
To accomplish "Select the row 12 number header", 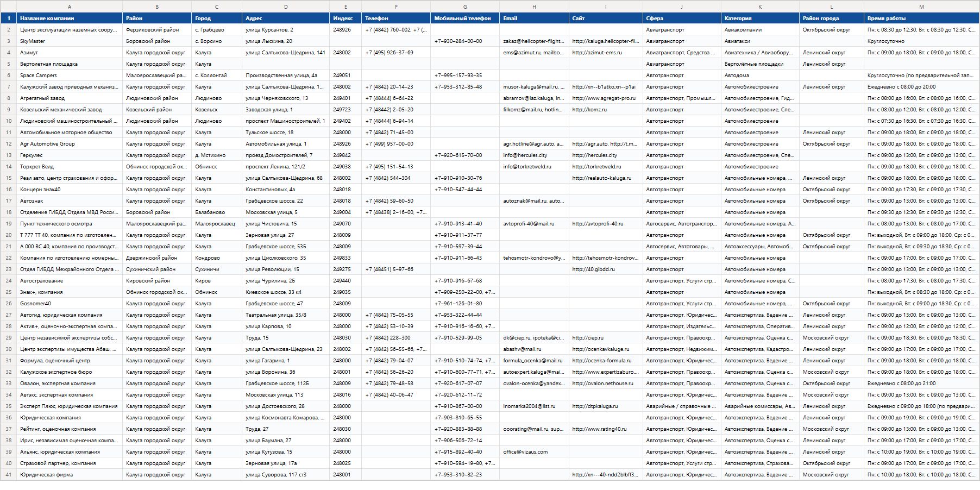I will [9, 144].
